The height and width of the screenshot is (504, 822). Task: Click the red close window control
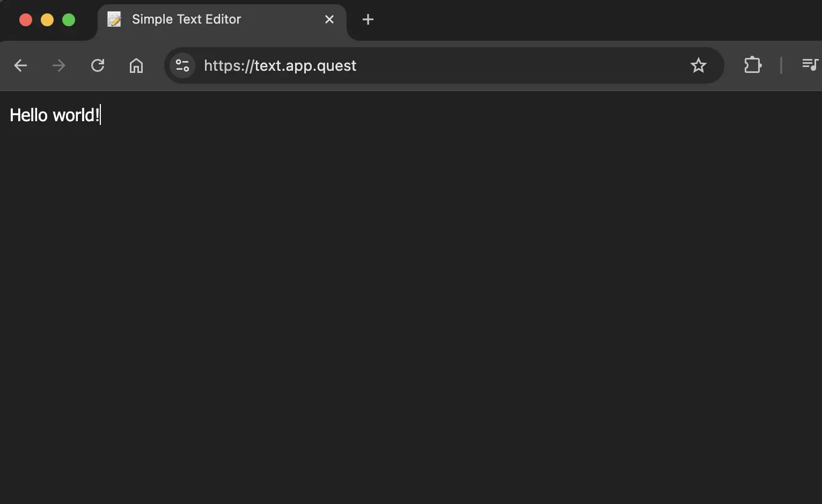25,20
